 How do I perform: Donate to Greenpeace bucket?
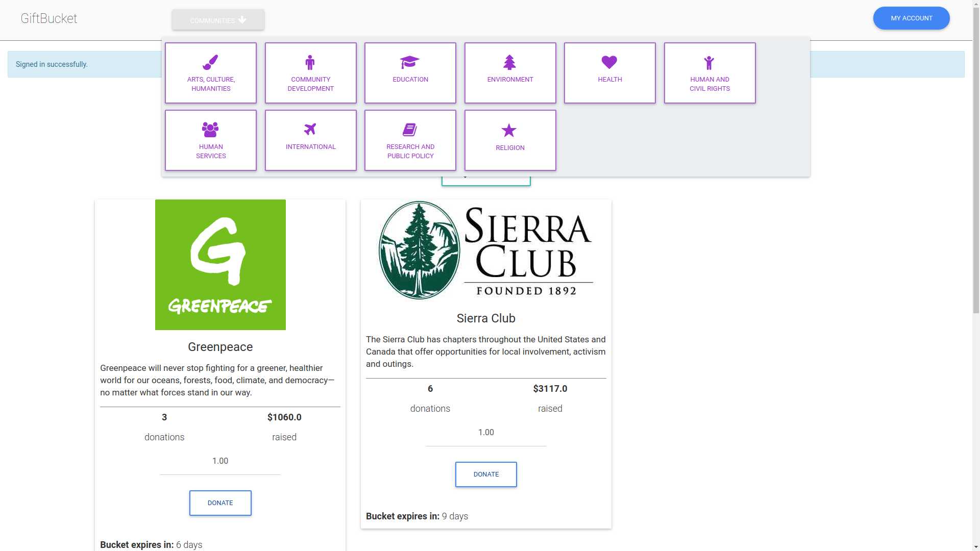pos(220,503)
